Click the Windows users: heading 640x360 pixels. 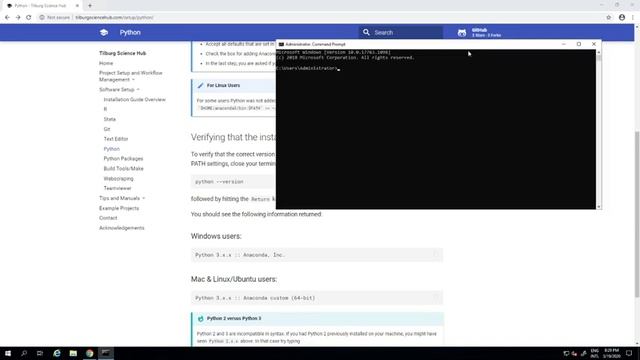pyautogui.click(x=216, y=236)
